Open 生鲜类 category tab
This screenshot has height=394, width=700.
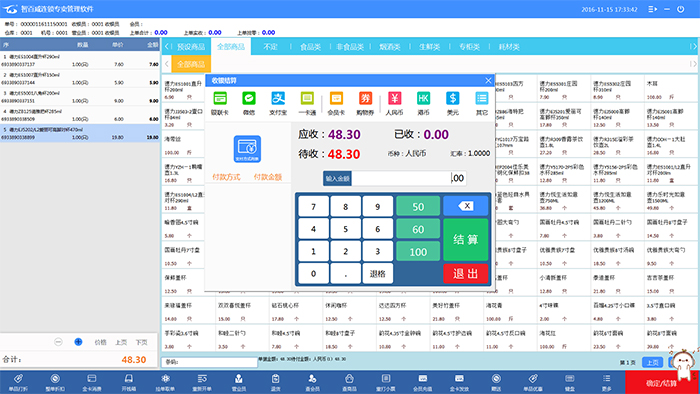click(429, 47)
